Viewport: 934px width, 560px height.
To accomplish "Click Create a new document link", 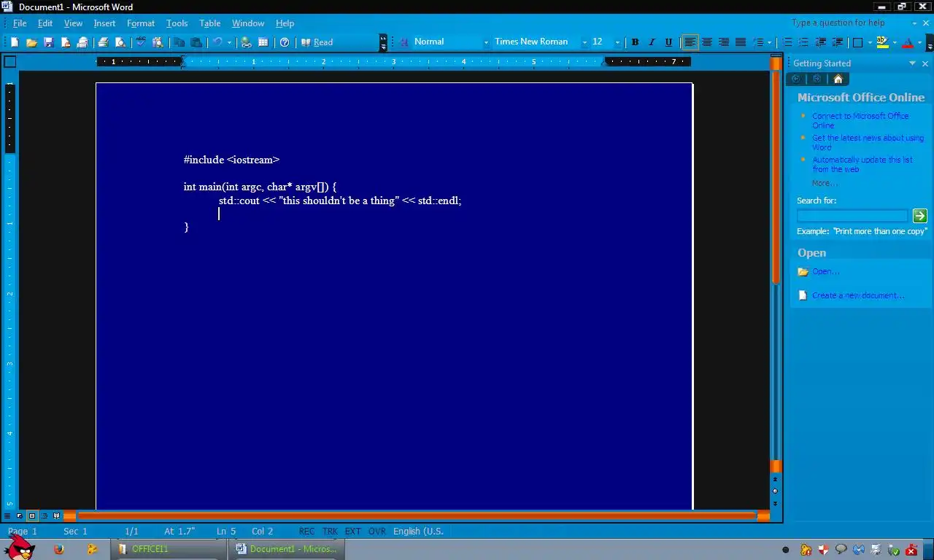I will coord(858,295).
